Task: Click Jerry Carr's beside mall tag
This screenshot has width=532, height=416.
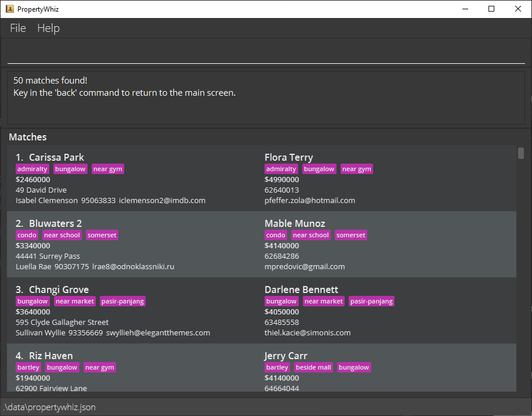Action: [x=313, y=367]
